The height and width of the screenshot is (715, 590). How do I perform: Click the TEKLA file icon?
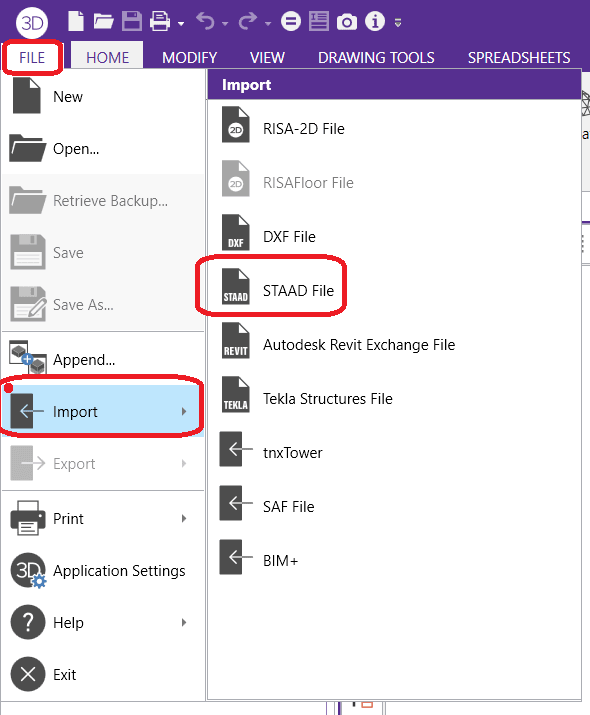tap(236, 394)
